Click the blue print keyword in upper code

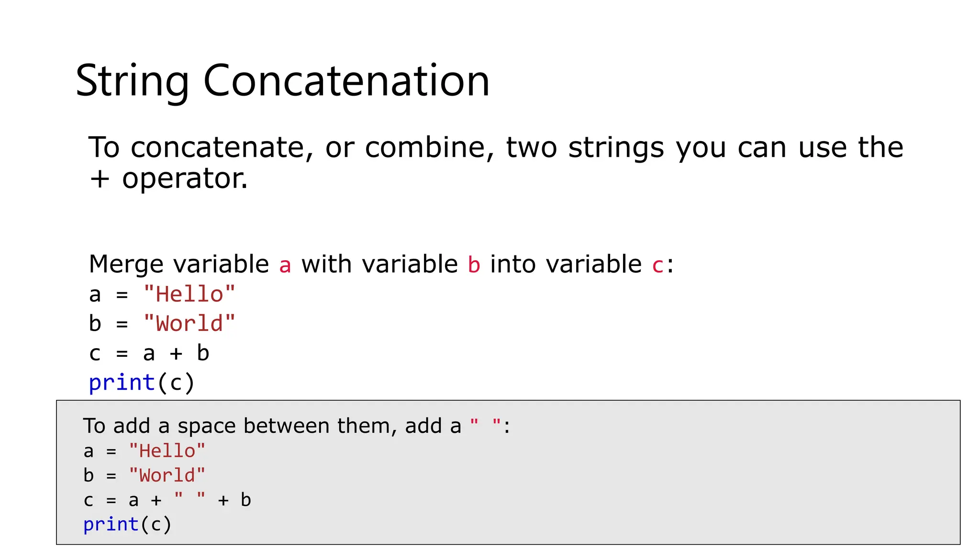tap(122, 383)
